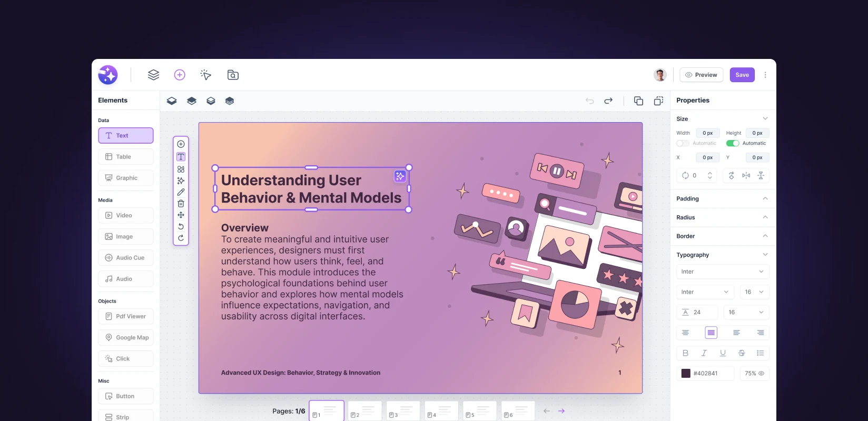Click the move arrows icon in floating toolbar
This screenshot has height=421, width=868.
tap(181, 215)
